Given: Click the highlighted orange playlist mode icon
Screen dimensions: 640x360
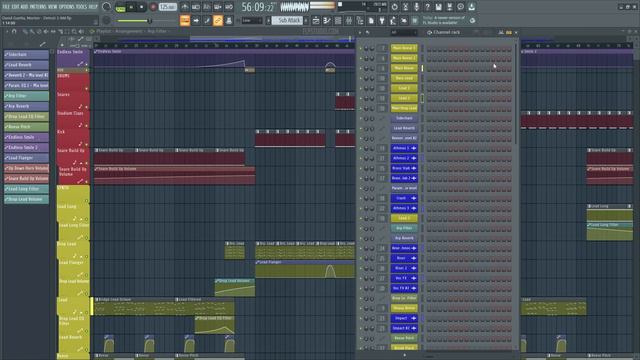Looking at the screenshot, I should [185, 20].
